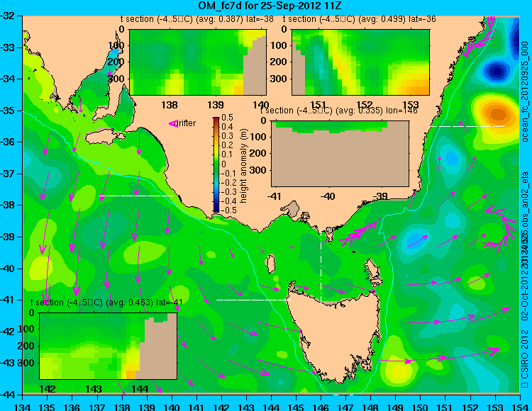Click the 152 tick under the lat=-36 inset
The image size is (532, 411).
pos(365,105)
